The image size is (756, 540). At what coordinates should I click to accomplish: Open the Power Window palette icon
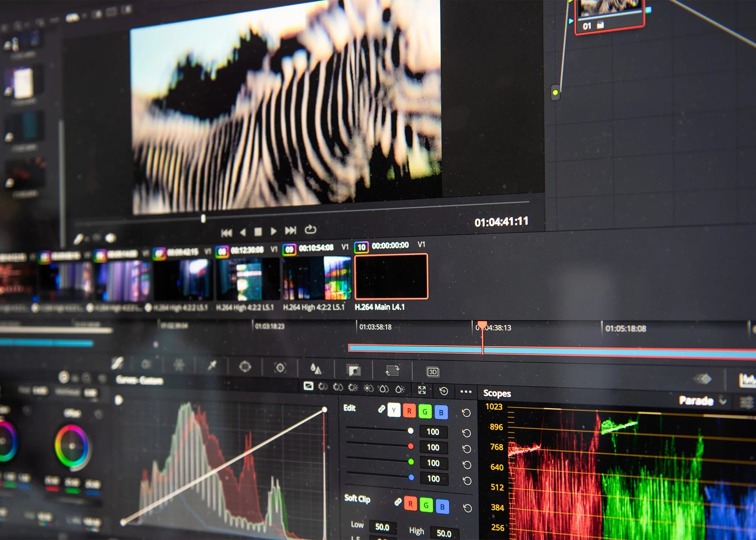point(245,367)
